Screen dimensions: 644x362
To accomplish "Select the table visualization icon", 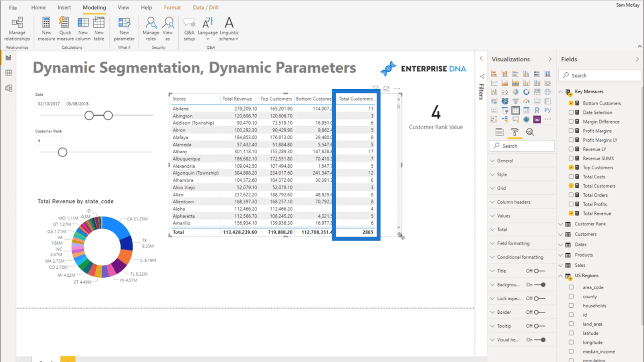I will tap(515, 110).
